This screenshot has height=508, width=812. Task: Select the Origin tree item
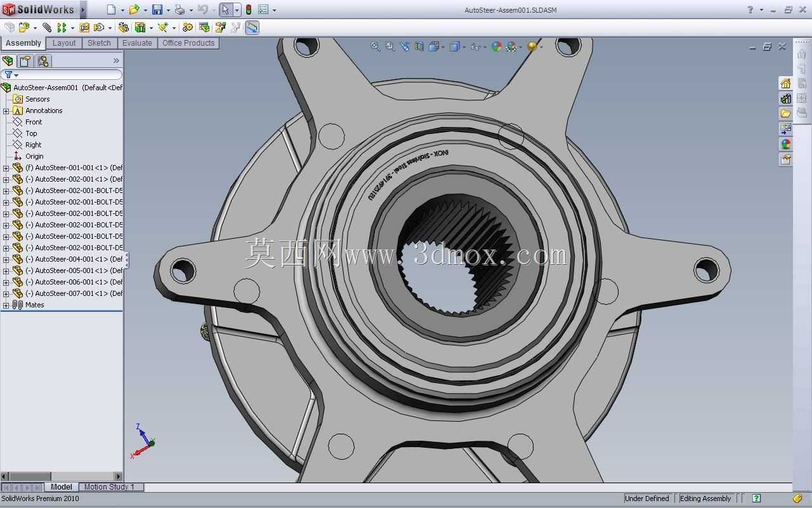(x=34, y=156)
